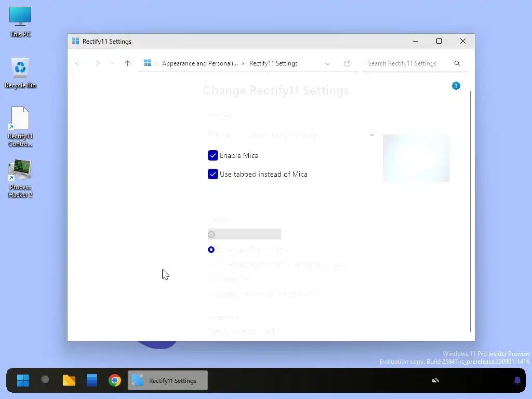Click the Rectify11 Settings breadcrumb

[x=273, y=63]
